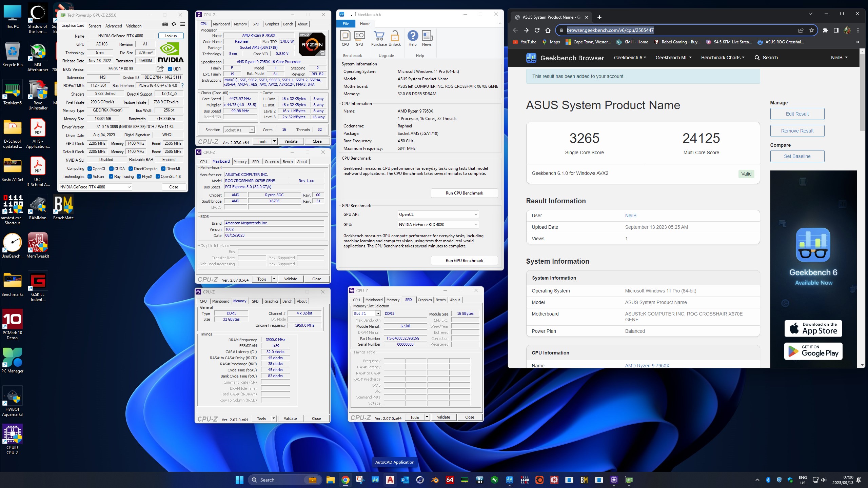Switch to Advanced tab in GPU-Z
The image size is (868, 488).
(x=114, y=26)
